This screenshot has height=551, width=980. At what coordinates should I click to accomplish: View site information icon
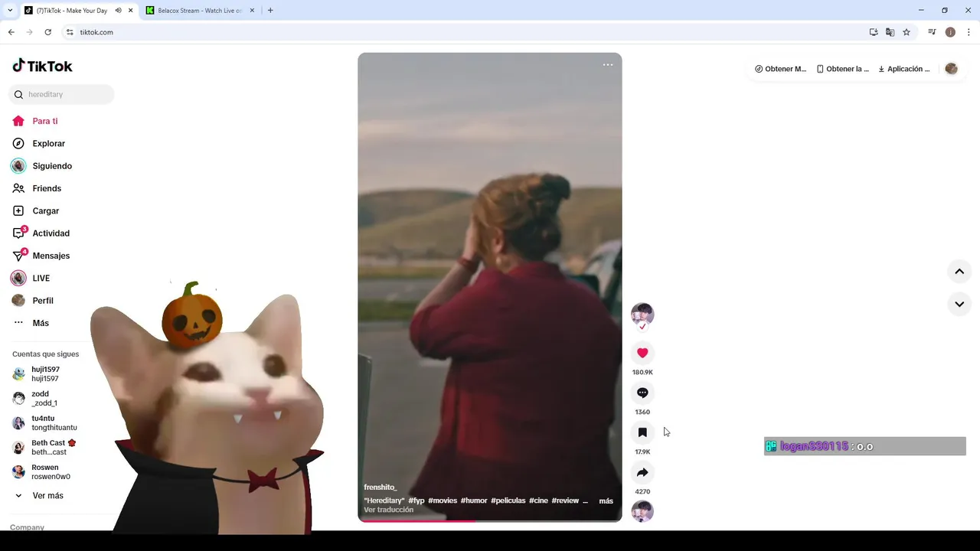click(70, 32)
